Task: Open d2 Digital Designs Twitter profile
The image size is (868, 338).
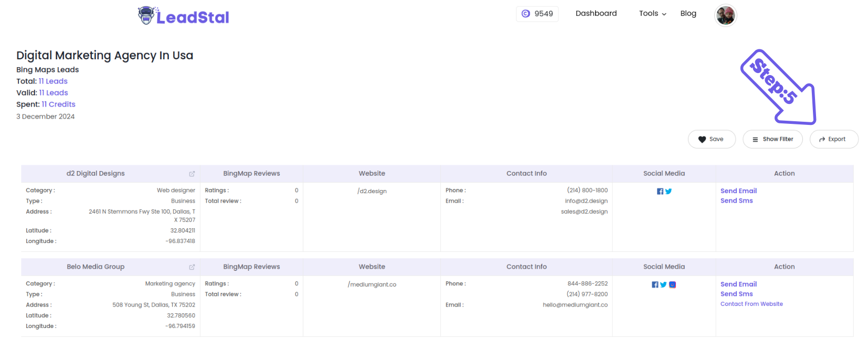Action: coord(669,192)
